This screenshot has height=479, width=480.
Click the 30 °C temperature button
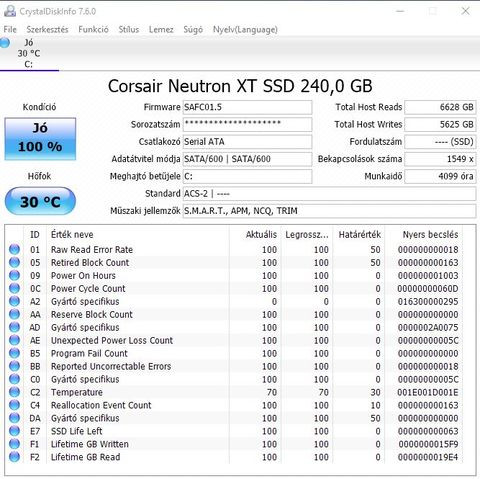tap(40, 201)
